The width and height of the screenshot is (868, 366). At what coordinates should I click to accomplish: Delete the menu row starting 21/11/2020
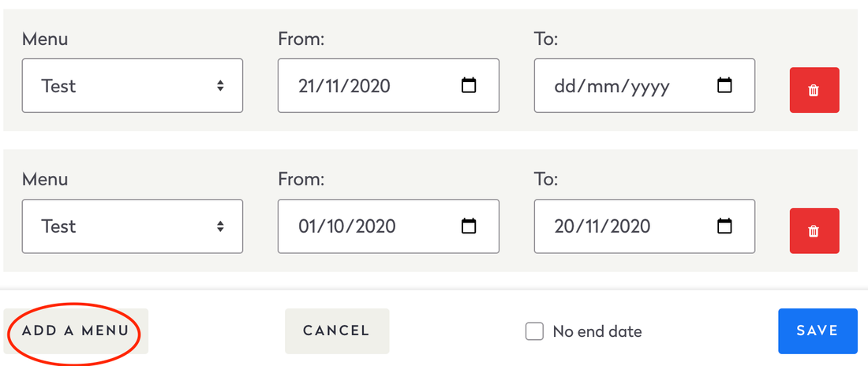(x=814, y=90)
